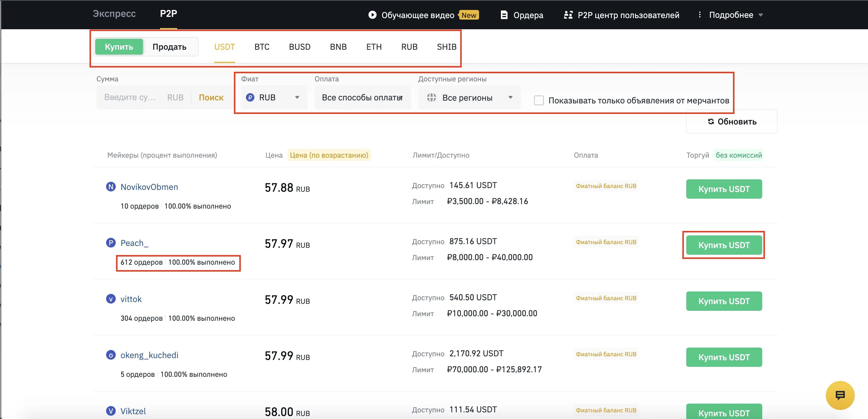Image resolution: width=868 pixels, height=419 pixels.
Task: Click NovikovObmen avatar icon
Action: pyautogui.click(x=111, y=186)
